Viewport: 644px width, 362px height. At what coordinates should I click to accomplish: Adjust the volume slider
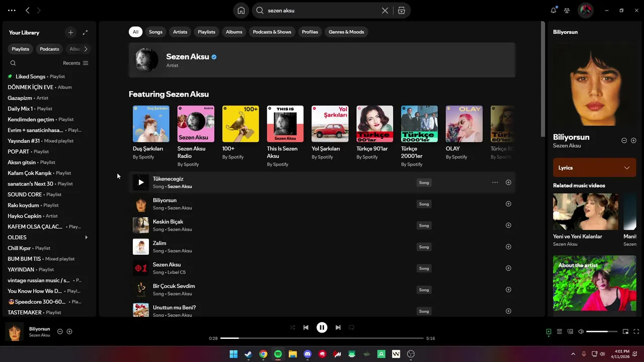[x=602, y=331]
